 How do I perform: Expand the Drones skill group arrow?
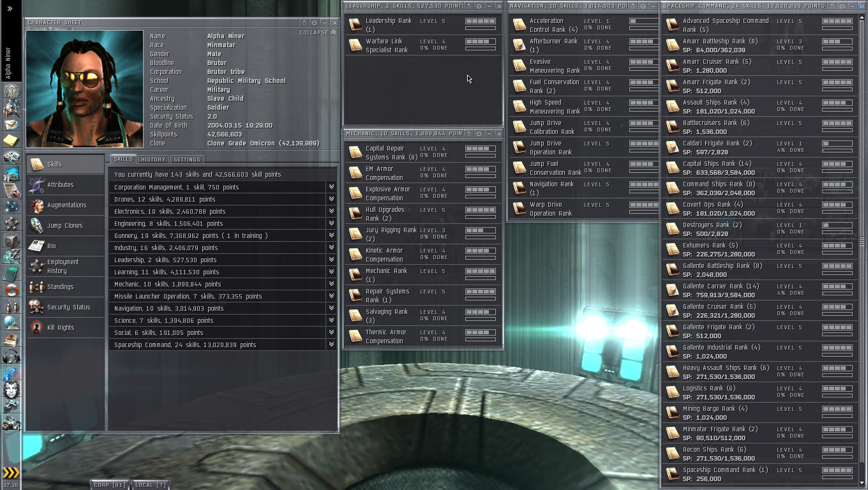[x=331, y=199]
